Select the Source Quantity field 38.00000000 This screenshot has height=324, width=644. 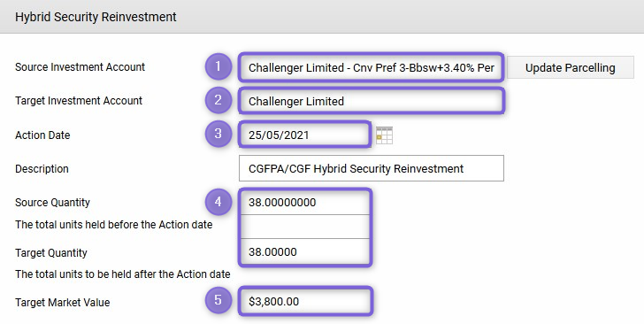[305, 203]
